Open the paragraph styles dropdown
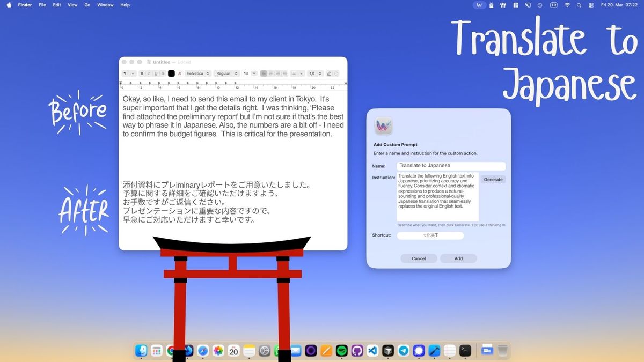The height and width of the screenshot is (362, 644). (x=128, y=73)
